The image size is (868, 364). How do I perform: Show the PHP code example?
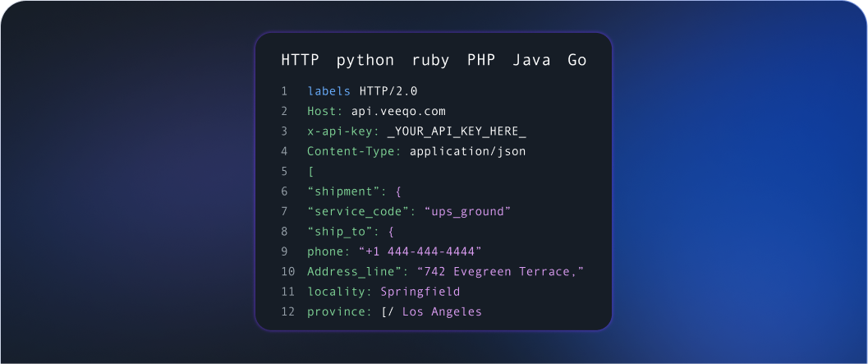481,60
